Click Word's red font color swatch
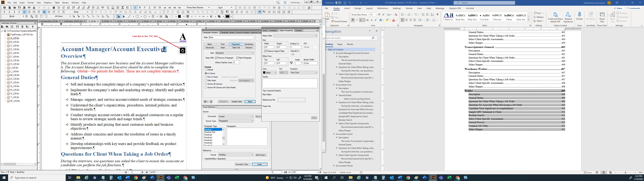 point(393,20)
